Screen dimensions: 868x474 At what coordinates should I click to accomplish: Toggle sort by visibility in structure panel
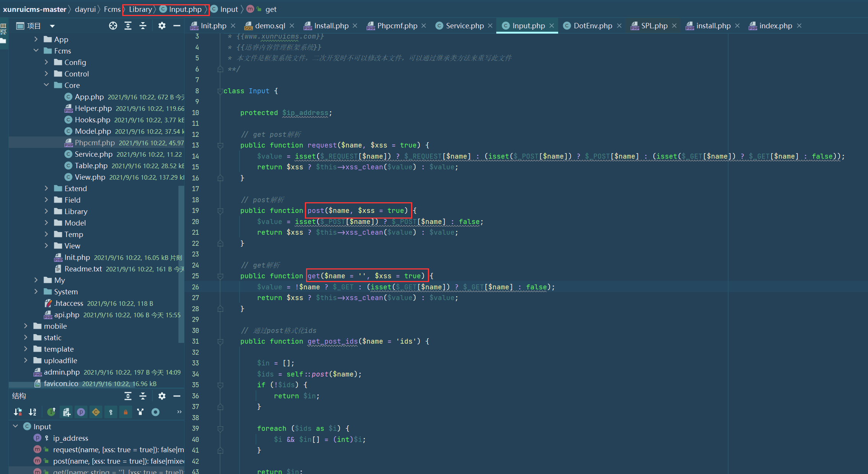pos(18,412)
